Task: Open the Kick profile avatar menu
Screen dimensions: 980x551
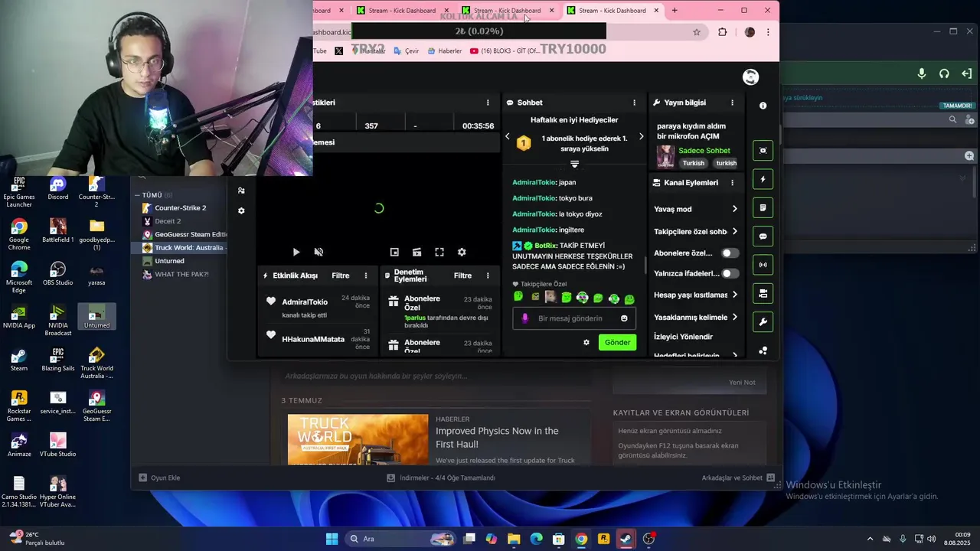Action: pos(750,77)
